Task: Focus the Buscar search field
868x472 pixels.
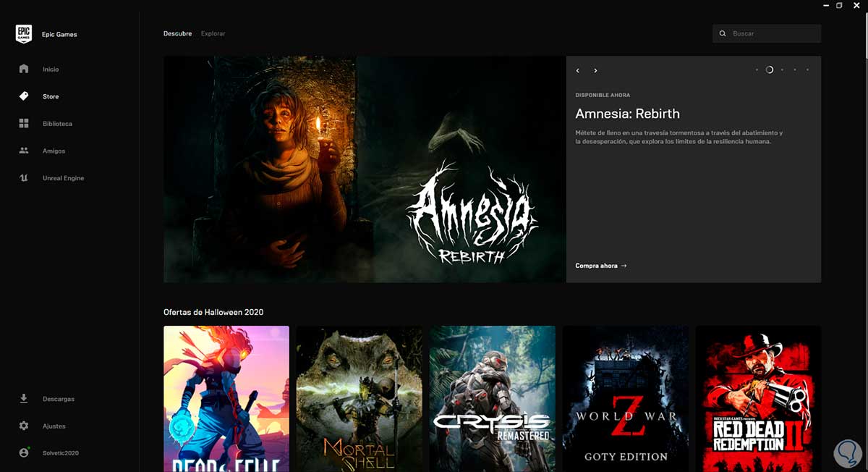Action: coord(767,34)
